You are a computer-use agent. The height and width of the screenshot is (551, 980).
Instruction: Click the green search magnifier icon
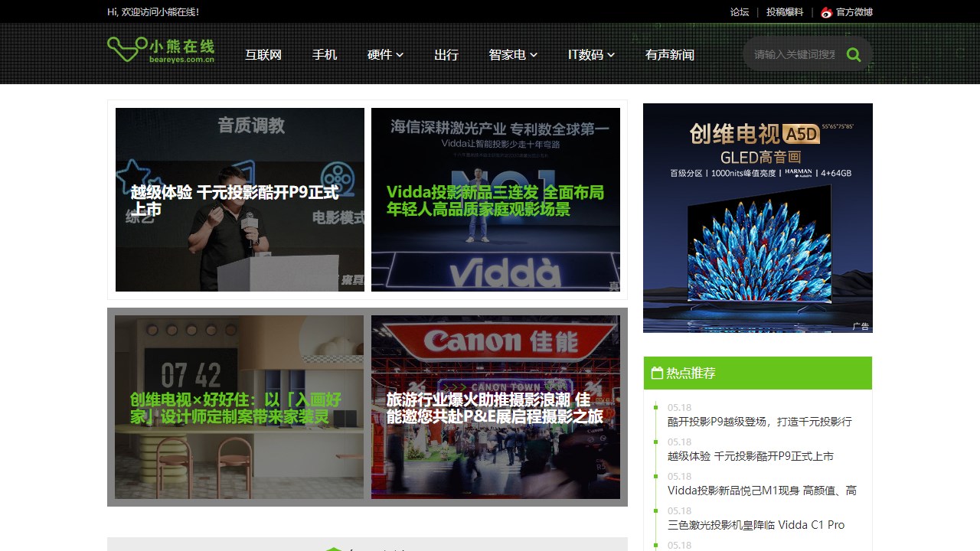pyautogui.click(x=854, y=54)
